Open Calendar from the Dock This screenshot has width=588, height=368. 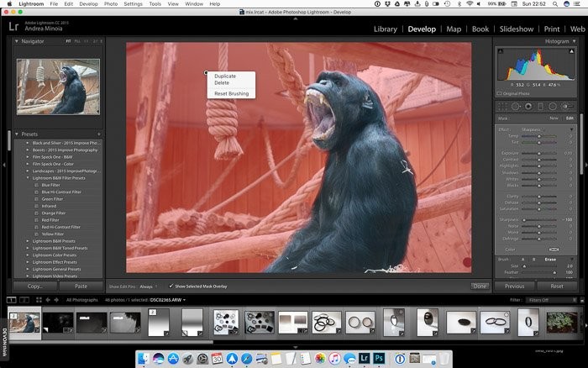pos(217,359)
